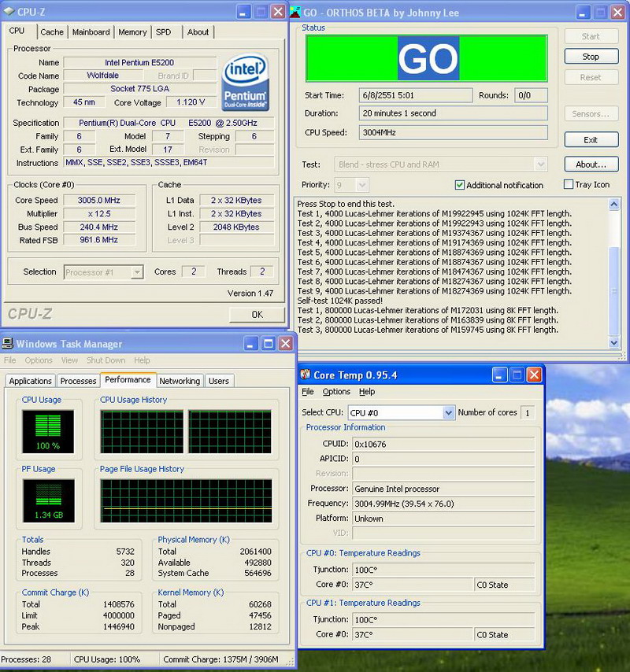Click the Frequency field in Core Temp
630x672 pixels.
443,504
